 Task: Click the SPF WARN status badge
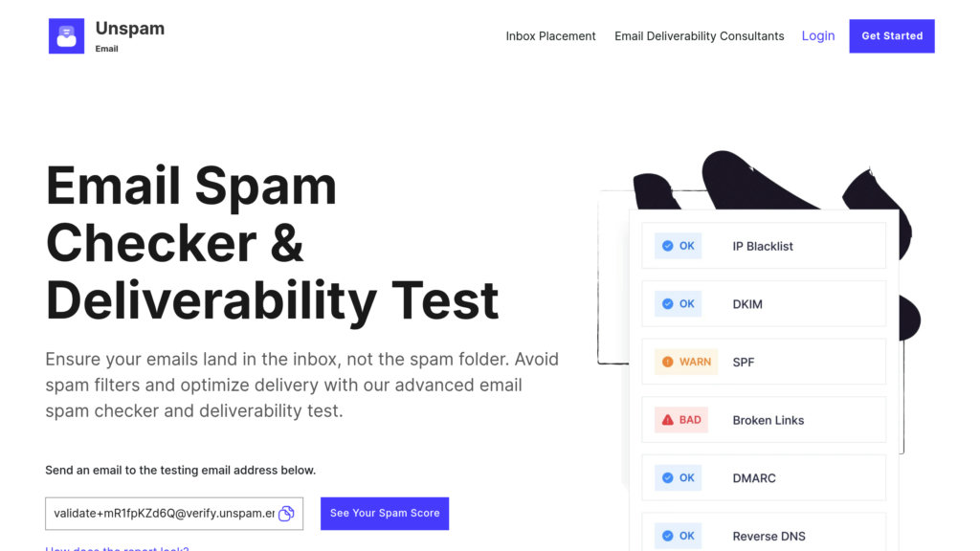(686, 362)
